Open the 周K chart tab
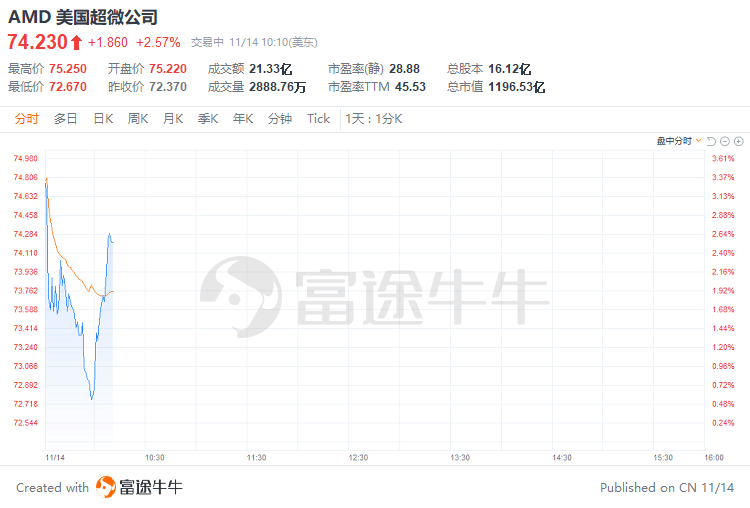Screen dimensions: 750x508 (138, 119)
